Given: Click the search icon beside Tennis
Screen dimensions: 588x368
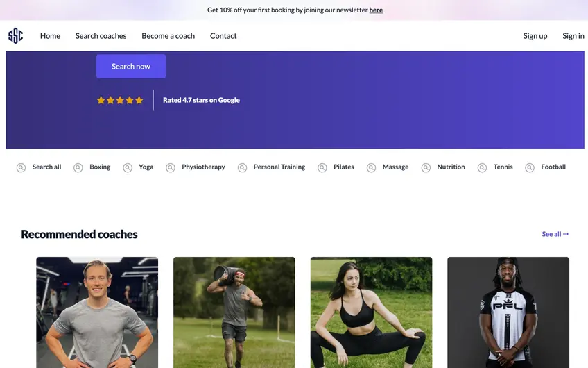Looking at the screenshot, I should (482, 167).
